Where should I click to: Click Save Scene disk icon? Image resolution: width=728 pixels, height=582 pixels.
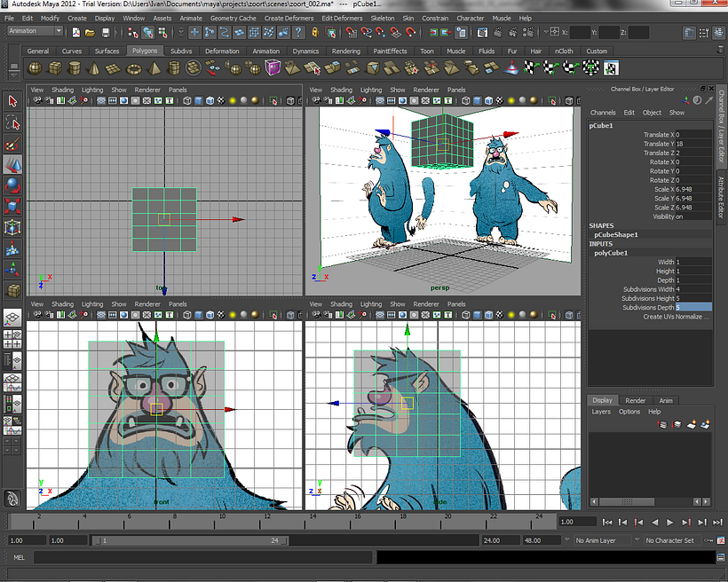[x=106, y=33]
